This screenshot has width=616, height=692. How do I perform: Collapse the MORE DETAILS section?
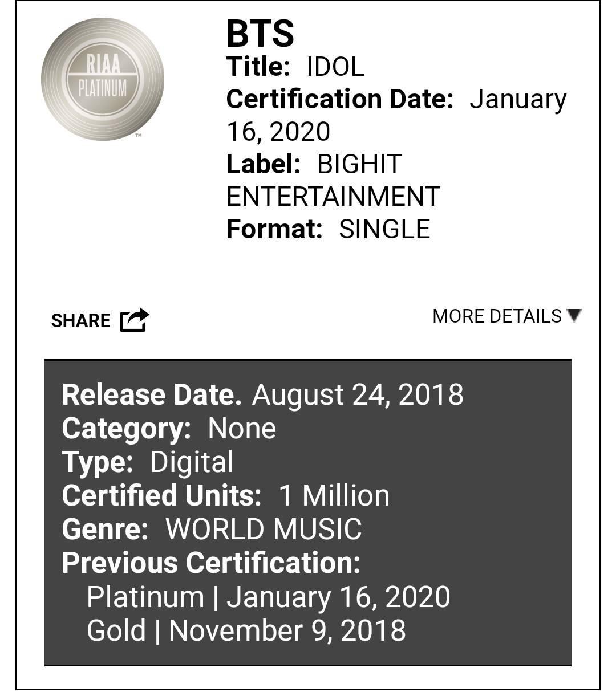(x=507, y=316)
